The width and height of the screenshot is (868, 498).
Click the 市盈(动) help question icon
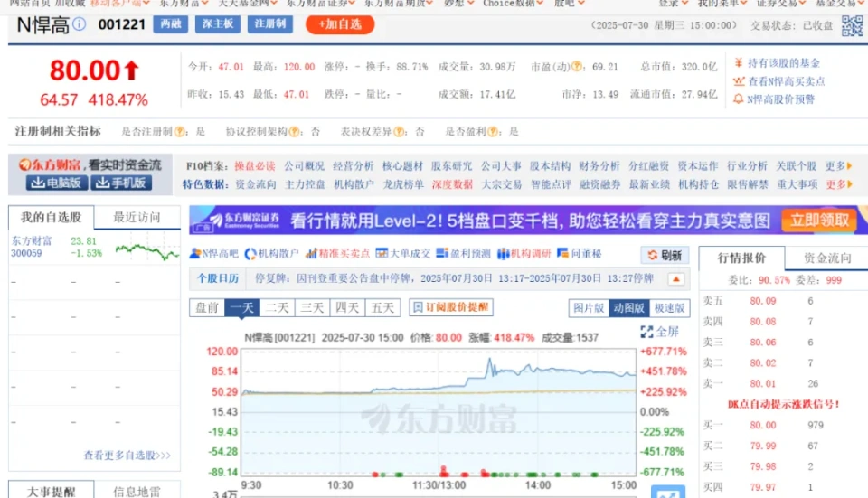[x=577, y=66]
